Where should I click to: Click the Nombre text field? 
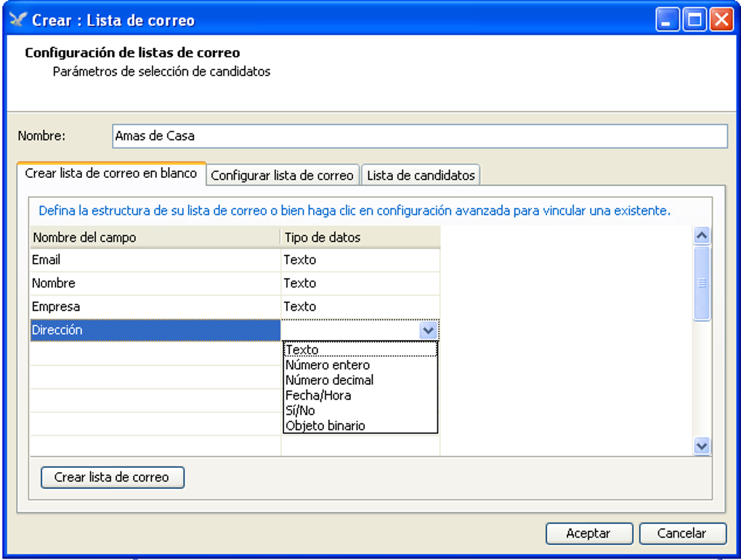tap(419, 136)
